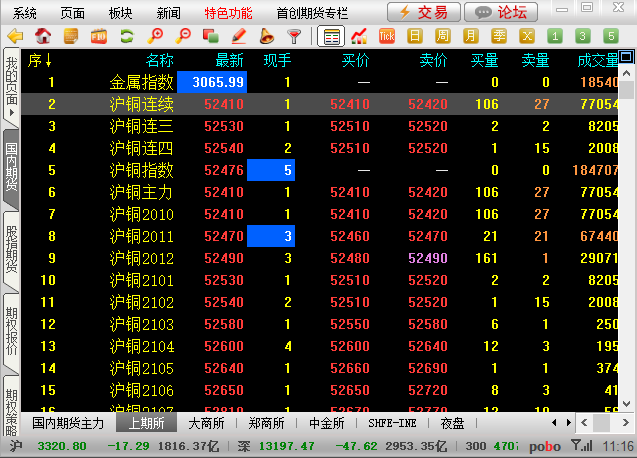Open the 系统 menu
637x458 pixels.
(25, 13)
